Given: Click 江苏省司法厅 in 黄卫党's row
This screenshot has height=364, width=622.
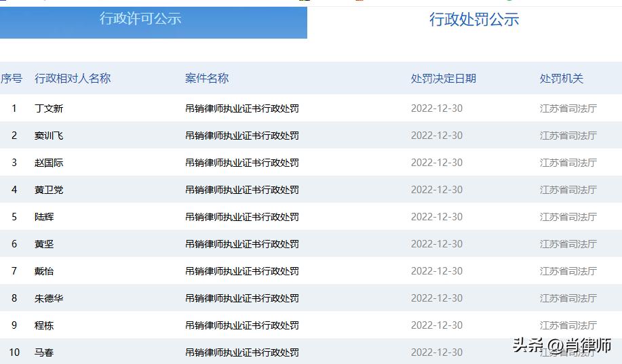Looking at the screenshot, I should (x=568, y=190).
